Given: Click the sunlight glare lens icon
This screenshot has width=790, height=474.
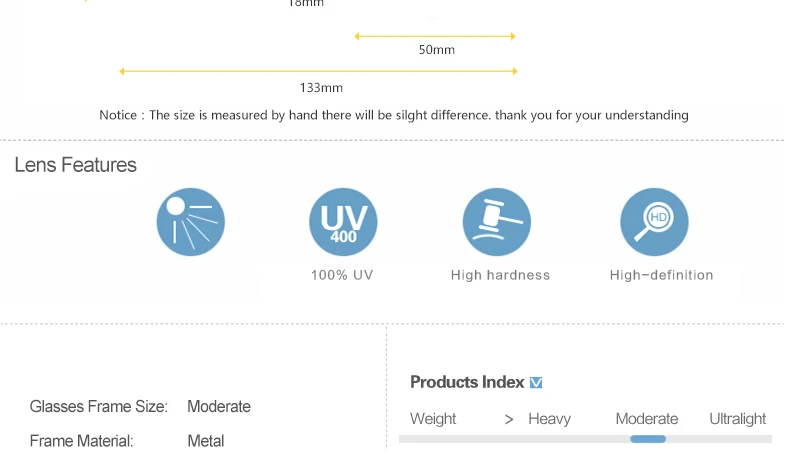Looking at the screenshot, I should [x=191, y=222].
